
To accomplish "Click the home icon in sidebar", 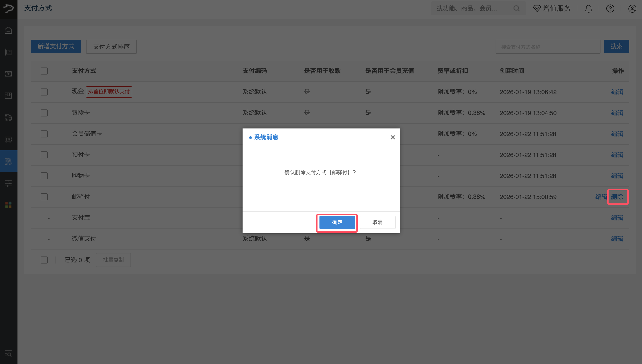I will tap(8, 30).
